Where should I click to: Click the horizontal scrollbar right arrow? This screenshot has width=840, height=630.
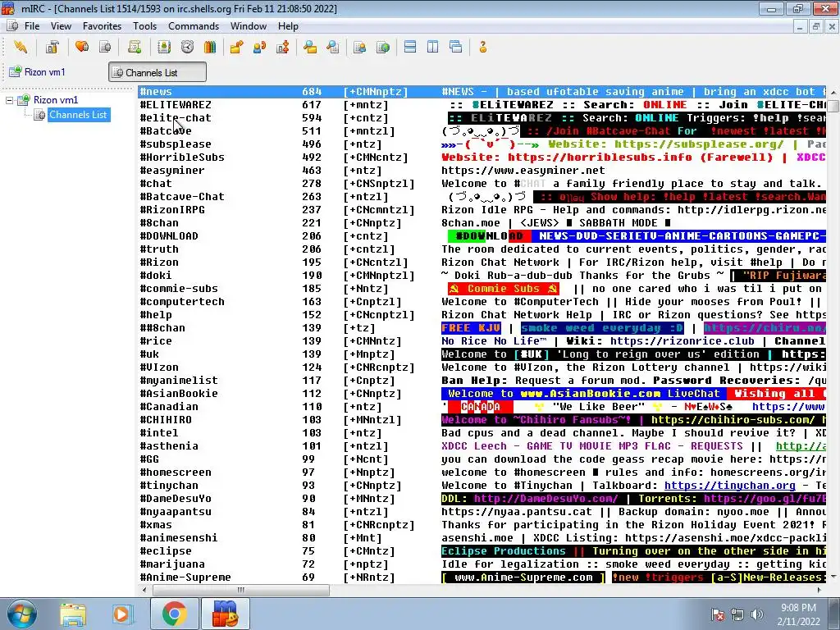pyautogui.click(x=819, y=590)
